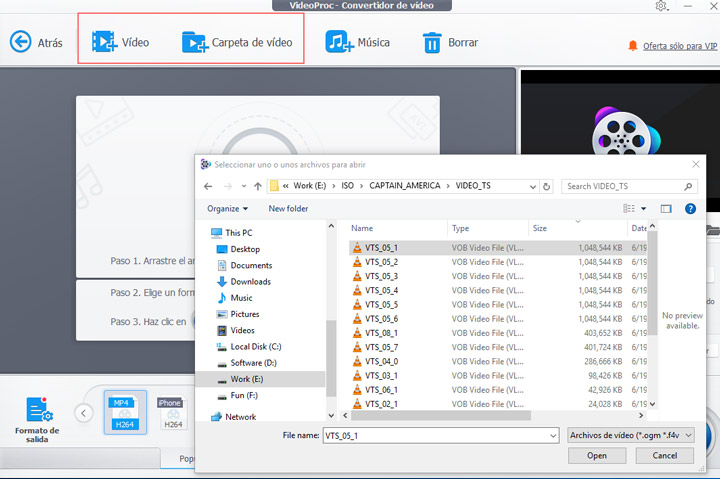Select the VTS_05_1 file
Image resolution: width=720 pixels, height=479 pixels.
tap(498, 248)
